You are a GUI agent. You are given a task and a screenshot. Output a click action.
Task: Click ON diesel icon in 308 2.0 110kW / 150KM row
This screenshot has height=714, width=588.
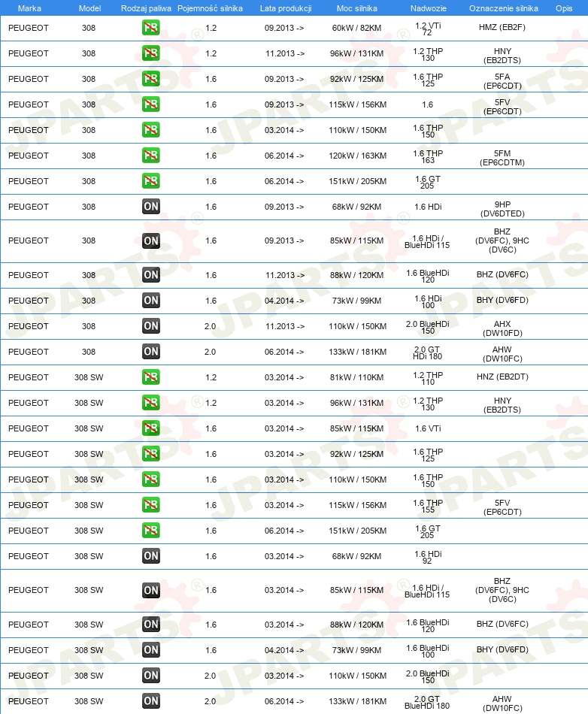[150, 325]
